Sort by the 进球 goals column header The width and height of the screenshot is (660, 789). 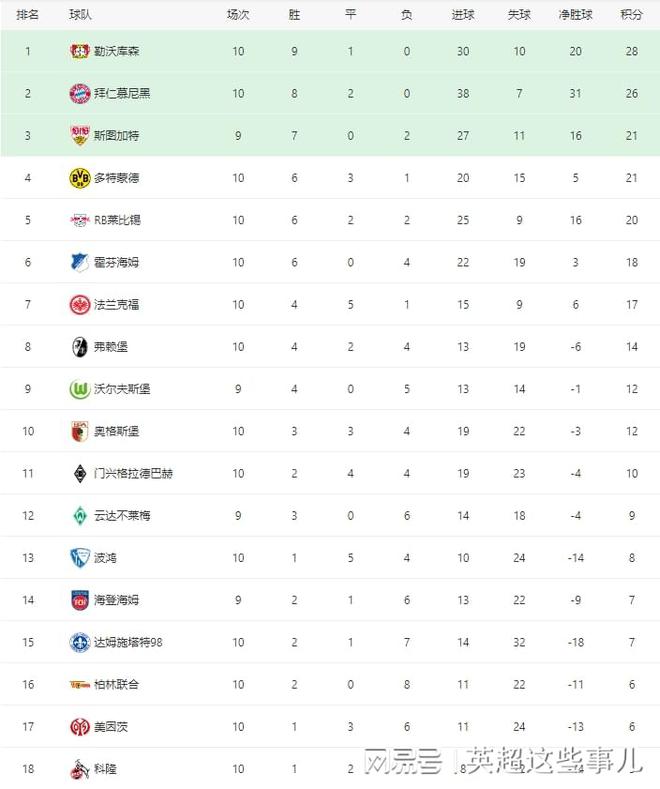463,15
